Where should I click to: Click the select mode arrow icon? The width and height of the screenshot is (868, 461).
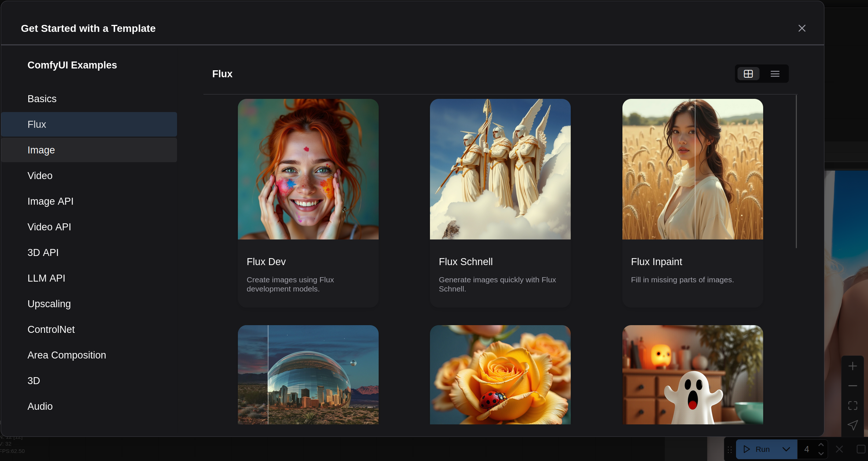pyautogui.click(x=853, y=425)
